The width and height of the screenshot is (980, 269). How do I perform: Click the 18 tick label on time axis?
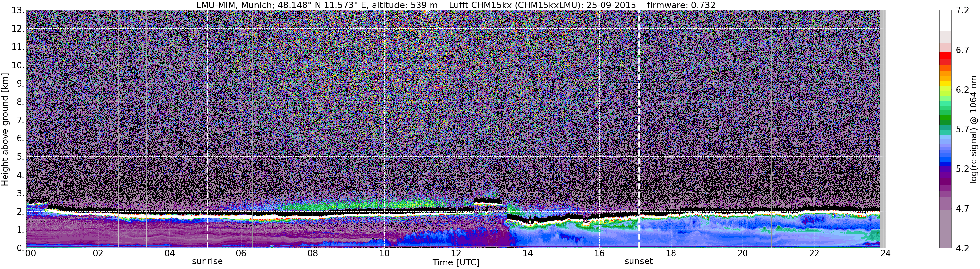671,253
